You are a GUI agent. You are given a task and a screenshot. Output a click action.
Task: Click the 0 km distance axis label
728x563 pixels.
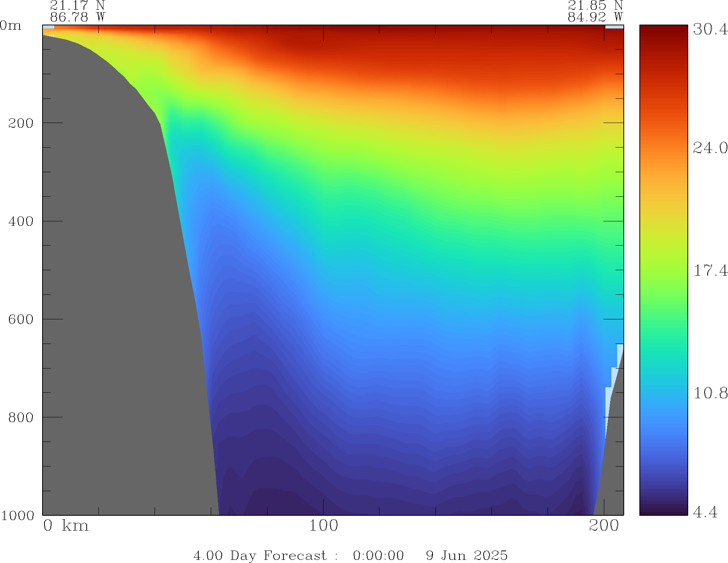66,526
